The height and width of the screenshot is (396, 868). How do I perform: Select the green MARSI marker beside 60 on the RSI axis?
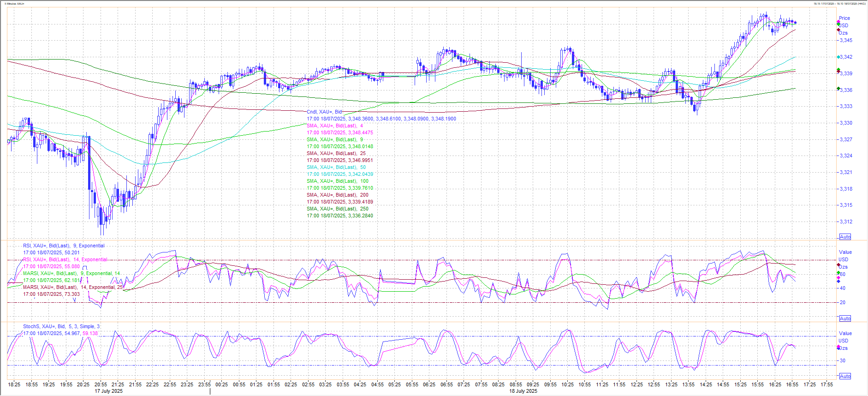point(838,273)
